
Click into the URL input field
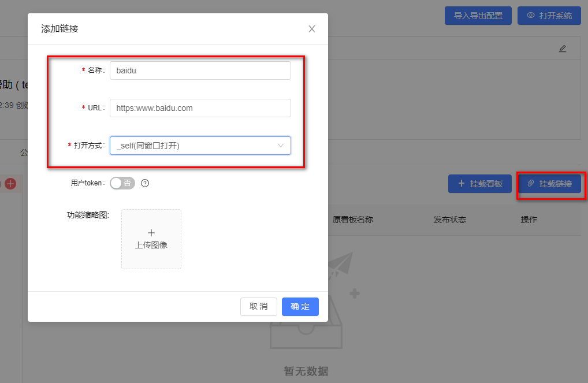point(200,108)
